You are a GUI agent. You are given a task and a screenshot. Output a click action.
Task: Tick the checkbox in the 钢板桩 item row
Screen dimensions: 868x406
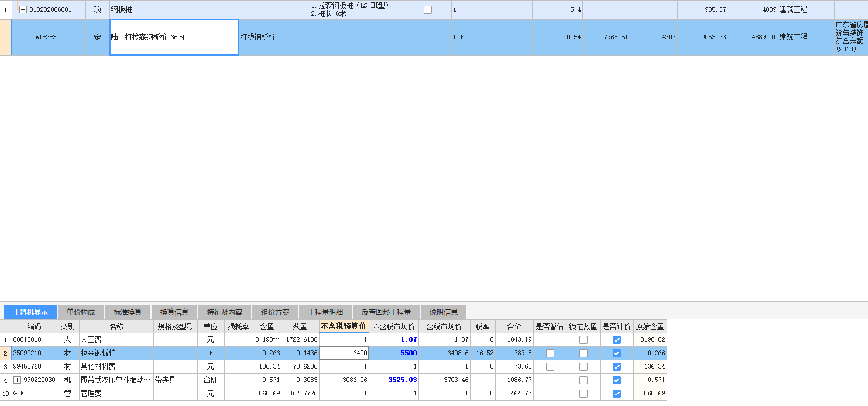(x=428, y=9)
